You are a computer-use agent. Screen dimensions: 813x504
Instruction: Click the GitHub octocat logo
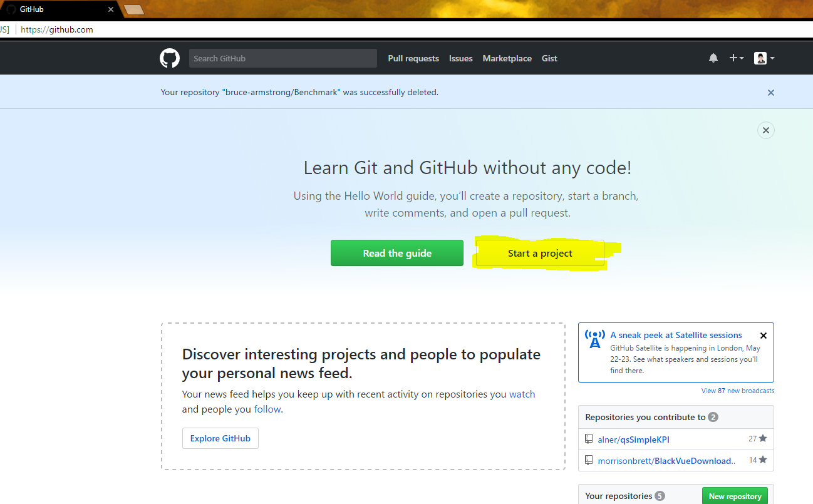(169, 58)
